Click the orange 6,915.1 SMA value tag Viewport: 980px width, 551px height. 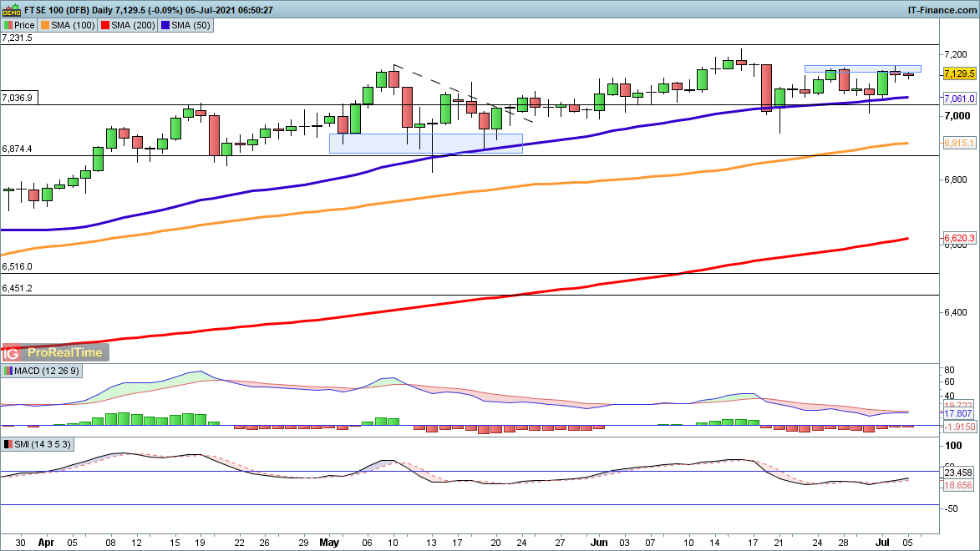(959, 144)
